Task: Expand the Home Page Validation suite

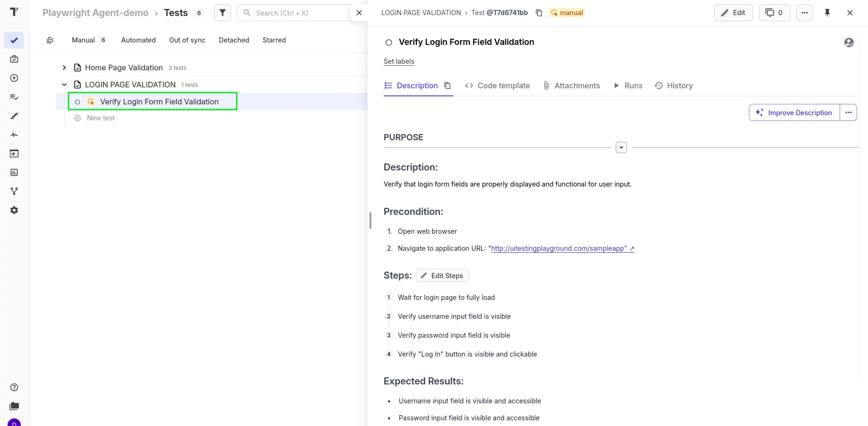Action: point(65,68)
